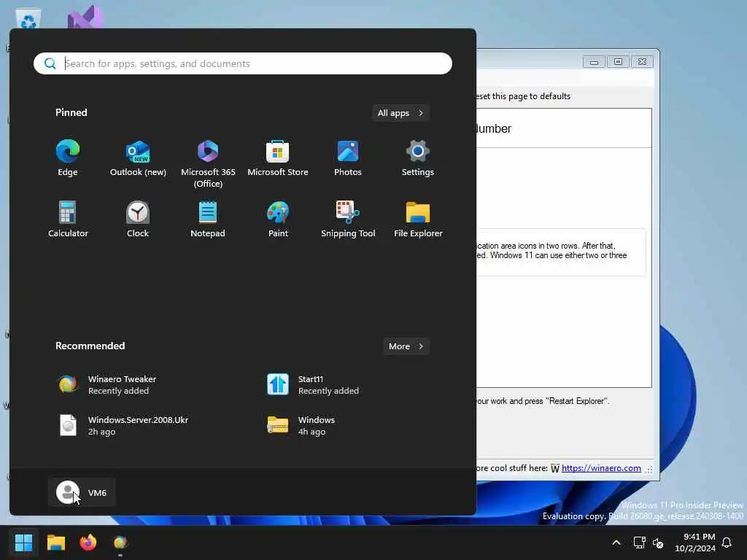
Task: Open Settings from pinned apps
Action: coord(418,158)
